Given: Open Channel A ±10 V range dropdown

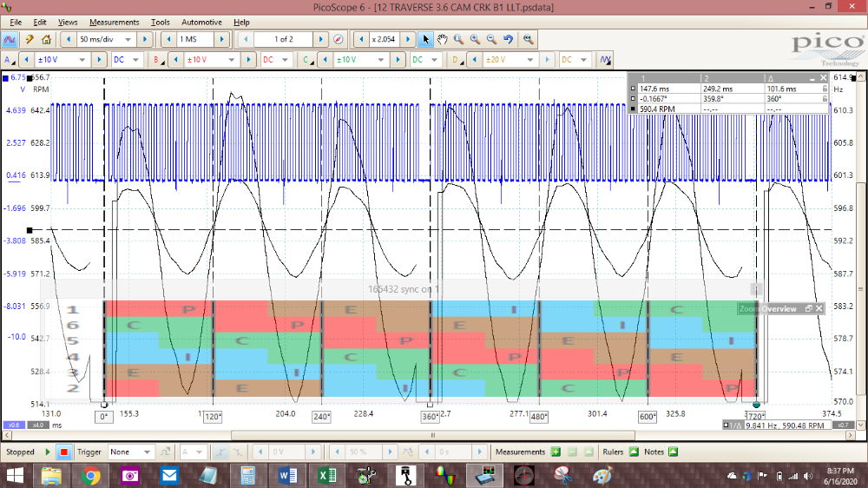Looking at the screenshot, I should (82, 60).
